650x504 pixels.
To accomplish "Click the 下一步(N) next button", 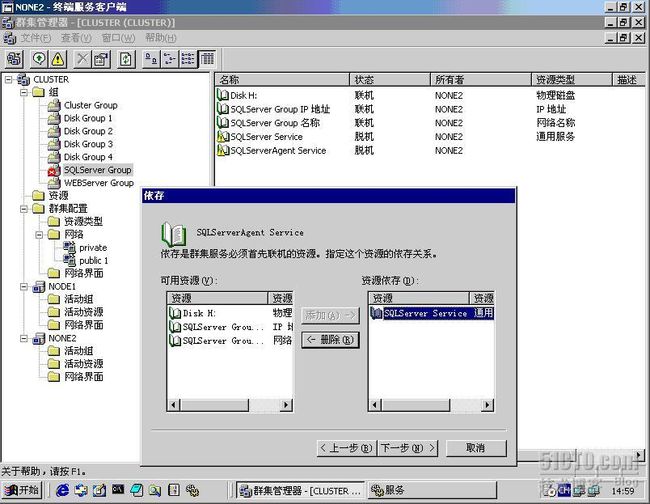I will pos(408,448).
